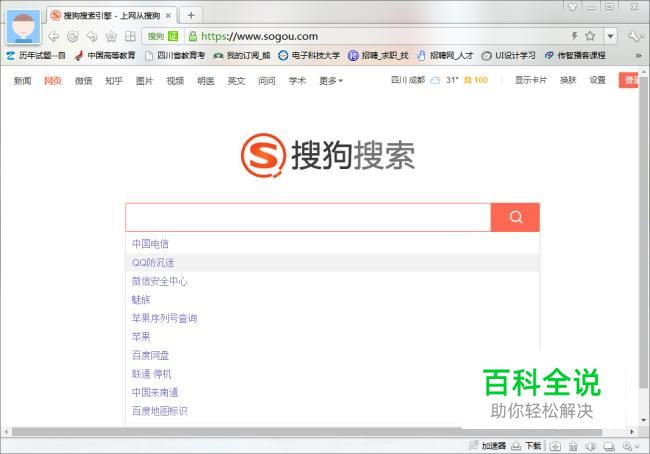Switch to 视频 search category
The height and width of the screenshot is (454, 650).
point(175,80)
